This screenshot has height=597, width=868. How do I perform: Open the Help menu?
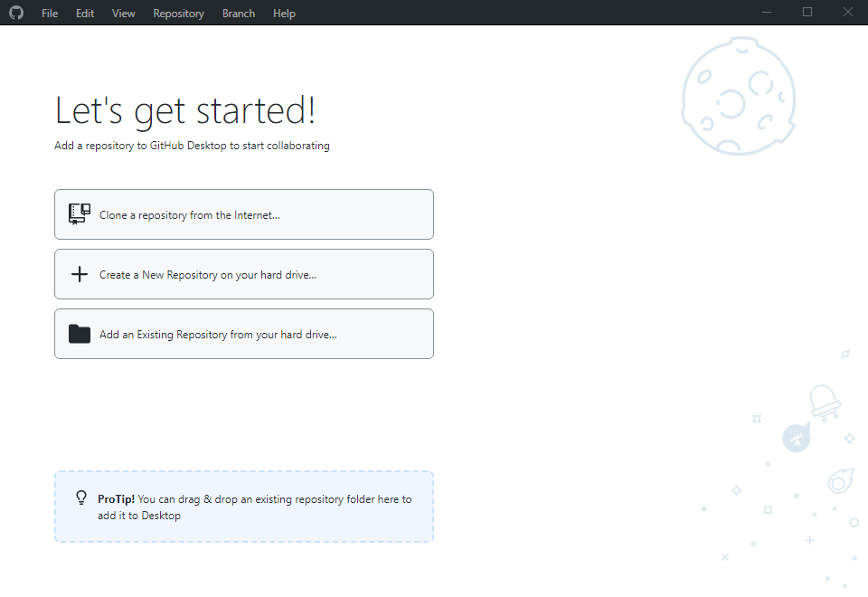(284, 14)
